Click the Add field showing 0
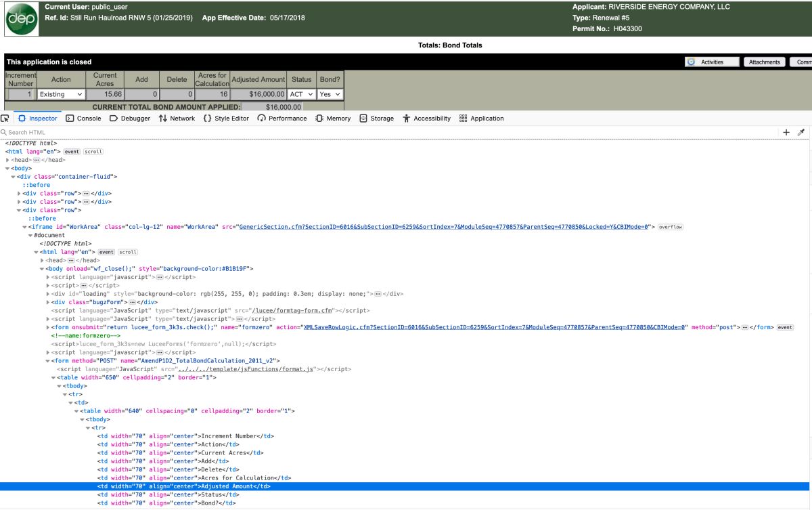The width and height of the screenshot is (812, 510). pos(141,94)
